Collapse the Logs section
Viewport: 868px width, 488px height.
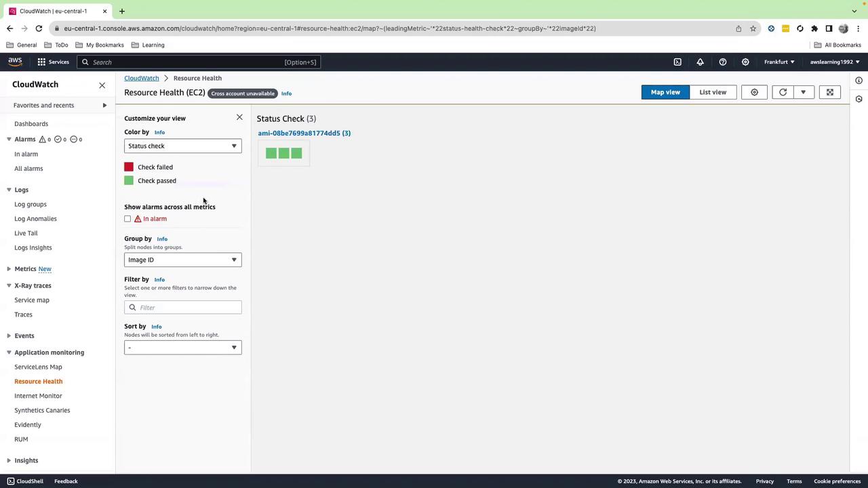[x=9, y=190]
